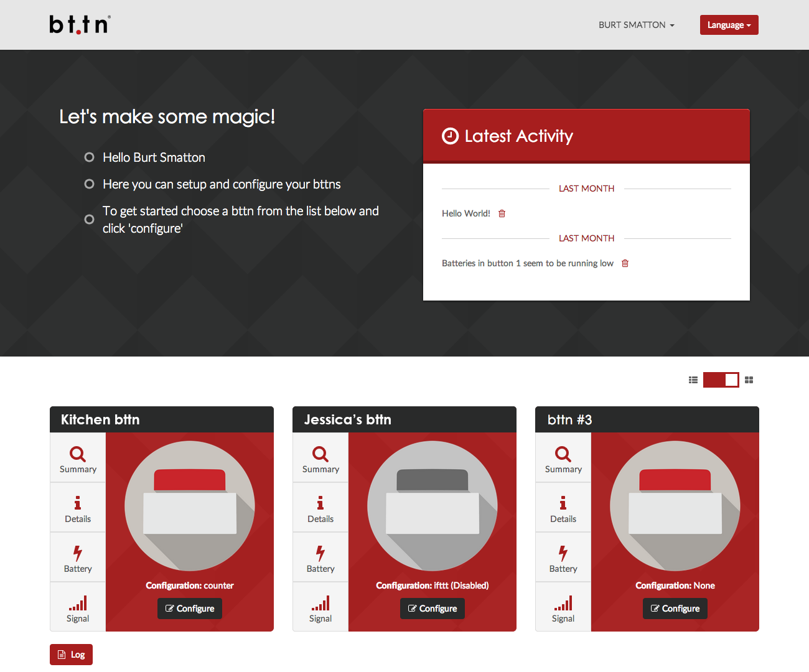The image size is (809, 672).
Task: Click Configure on Jessica's bttn
Action: click(433, 609)
